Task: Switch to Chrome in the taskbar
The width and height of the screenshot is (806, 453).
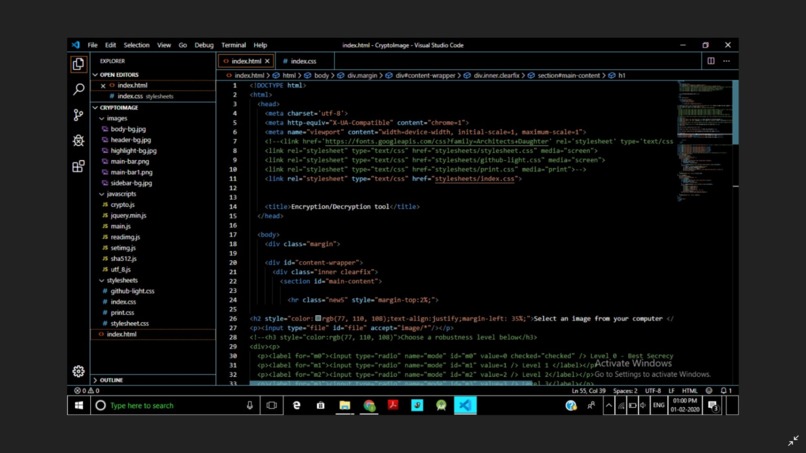Action: [369, 405]
